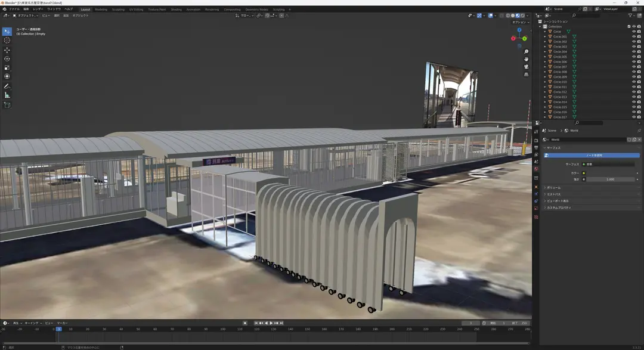The image size is (644, 350).
Task: Toggle viewport visibility of the Collection
Action: pos(634,26)
